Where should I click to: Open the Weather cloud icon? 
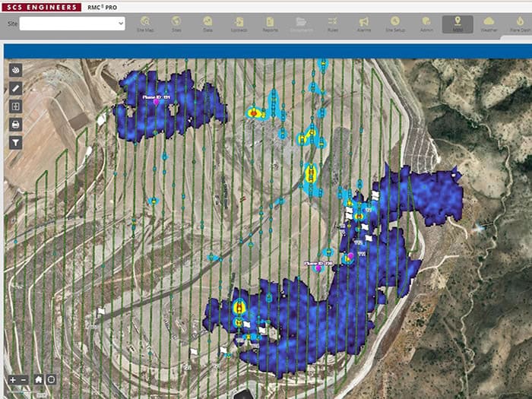[489, 24]
